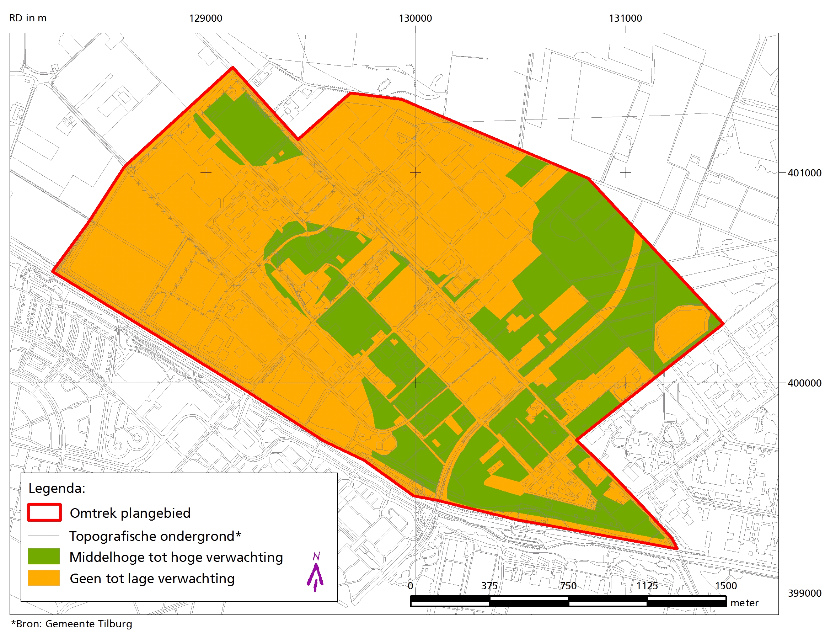Click the scale bar 1125 label
Screen dimensions: 825x644
tap(647, 586)
